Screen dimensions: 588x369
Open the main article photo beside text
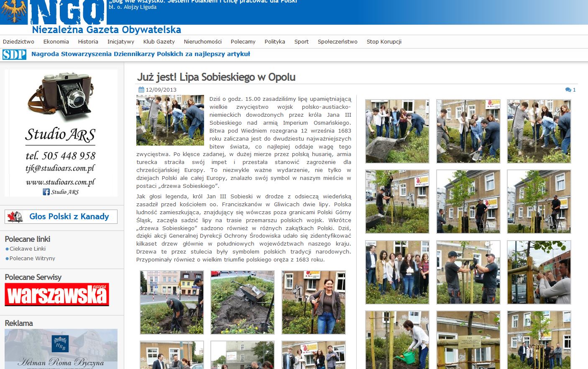170,120
